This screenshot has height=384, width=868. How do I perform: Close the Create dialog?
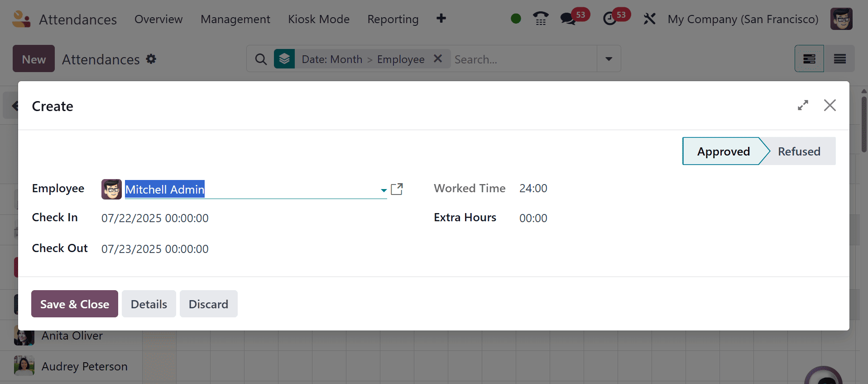(830, 105)
